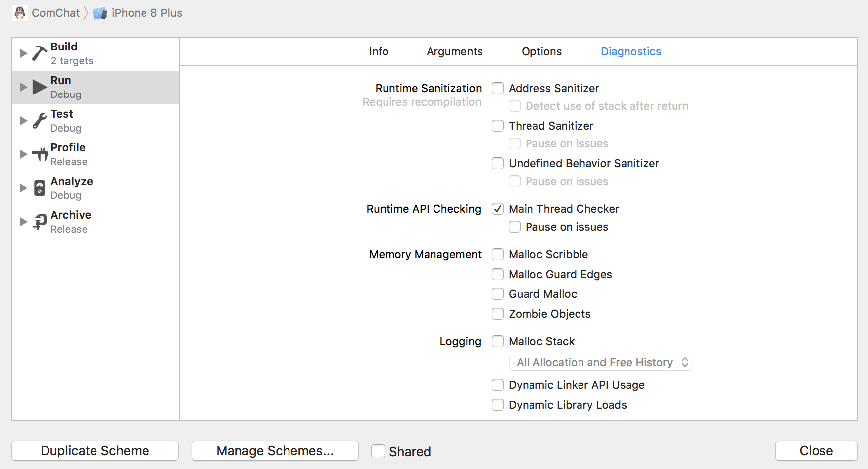This screenshot has height=469, width=868.
Task: Select the Archive Release row
Action: click(x=96, y=222)
